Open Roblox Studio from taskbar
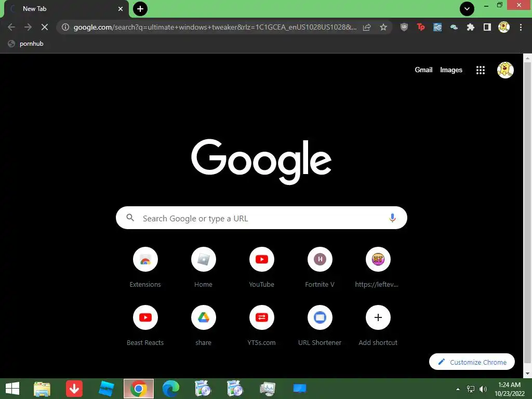Viewport: 532px width, 399px height. click(106, 389)
